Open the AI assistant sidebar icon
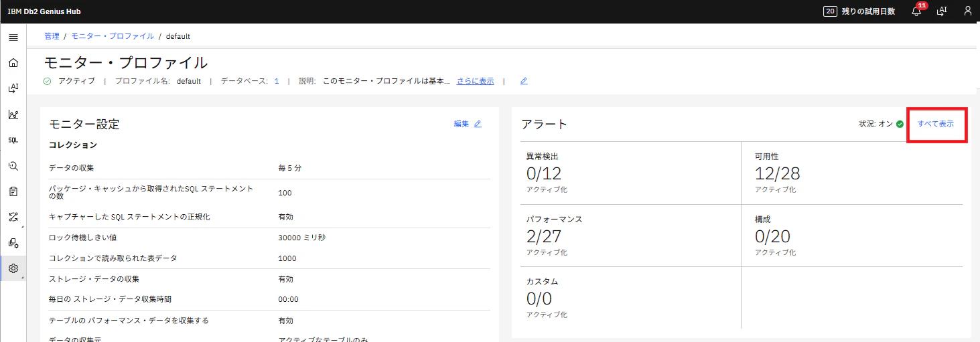This screenshot has width=980, height=342. click(x=13, y=88)
